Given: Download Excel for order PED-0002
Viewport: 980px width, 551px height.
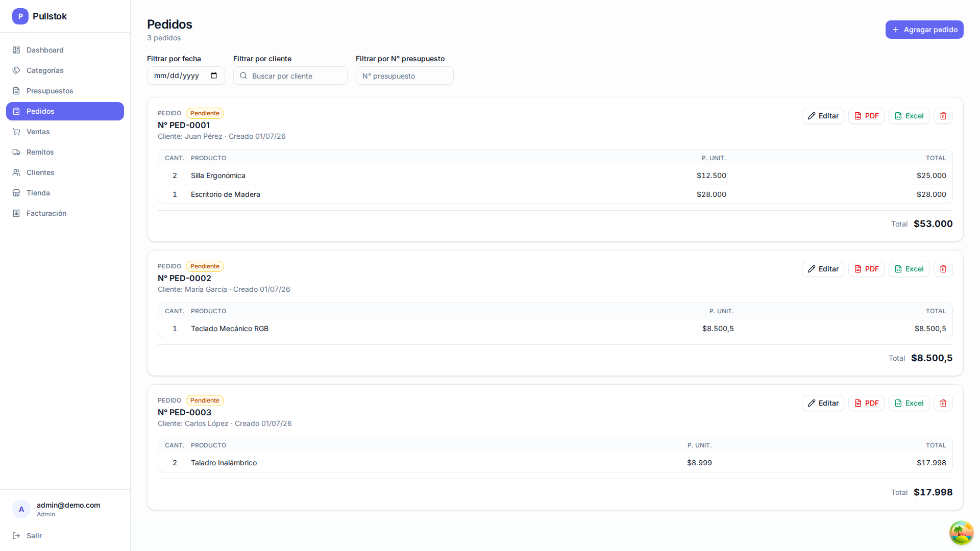Looking at the screenshot, I should pyautogui.click(x=909, y=269).
